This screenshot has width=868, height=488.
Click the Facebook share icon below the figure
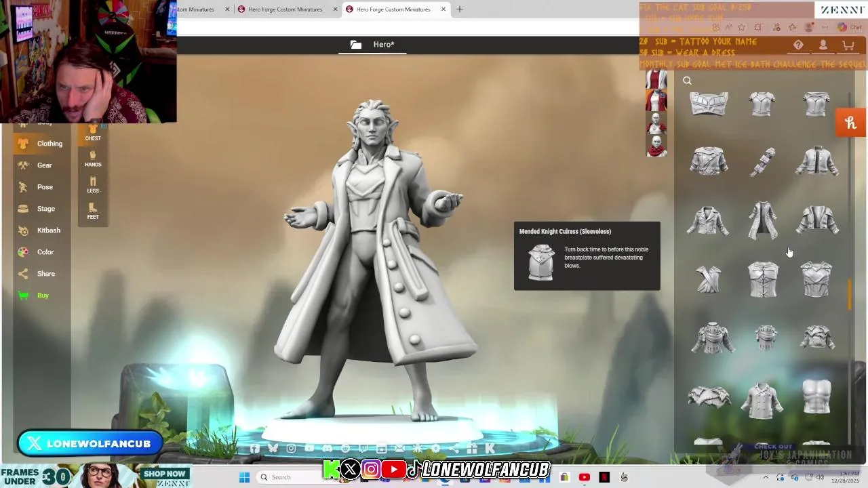(x=255, y=448)
